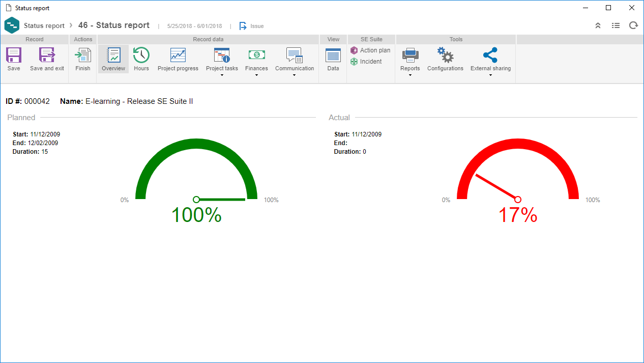Click the Actual gauge needle pivot
644x363 pixels.
(518, 200)
